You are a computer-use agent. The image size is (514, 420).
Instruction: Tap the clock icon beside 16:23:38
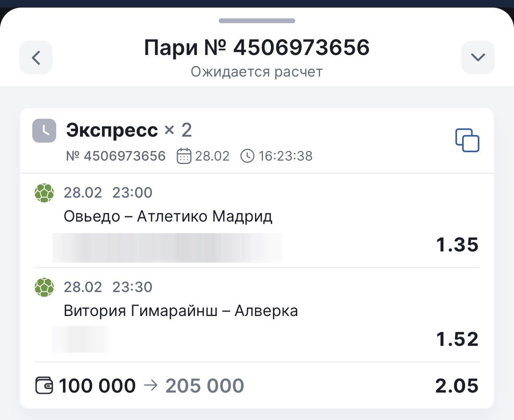coord(247,156)
